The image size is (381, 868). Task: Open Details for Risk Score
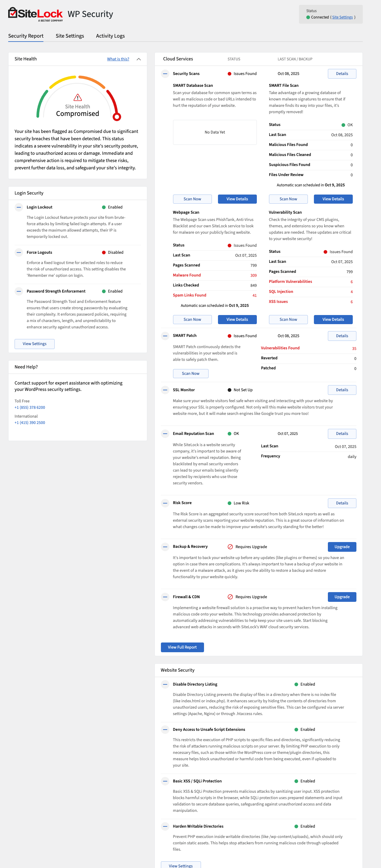[342, 503]
